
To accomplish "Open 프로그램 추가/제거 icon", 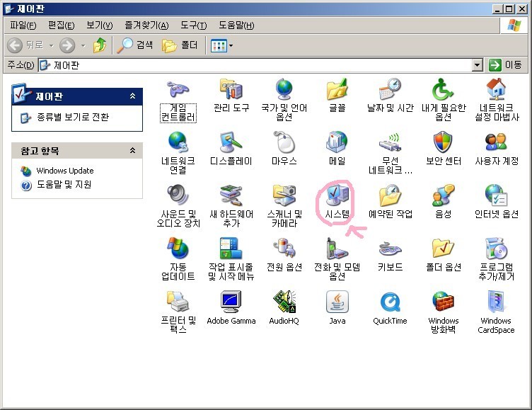I will 497,259.
